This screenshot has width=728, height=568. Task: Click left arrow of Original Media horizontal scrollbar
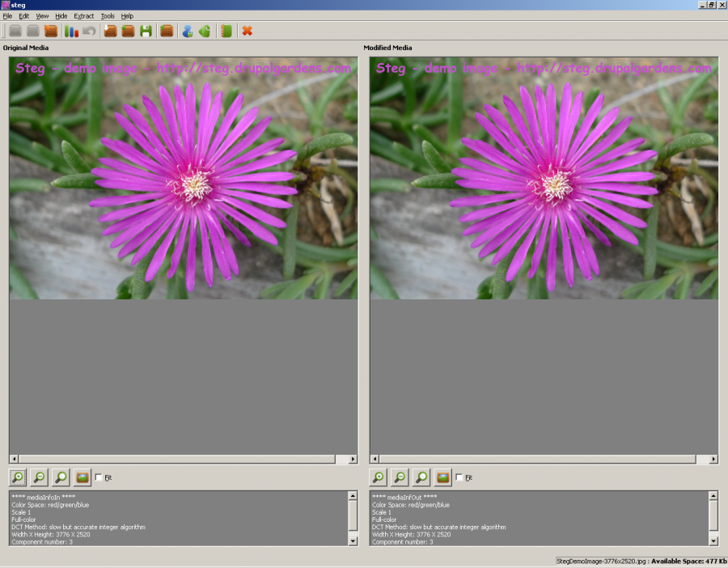point(14,459)
